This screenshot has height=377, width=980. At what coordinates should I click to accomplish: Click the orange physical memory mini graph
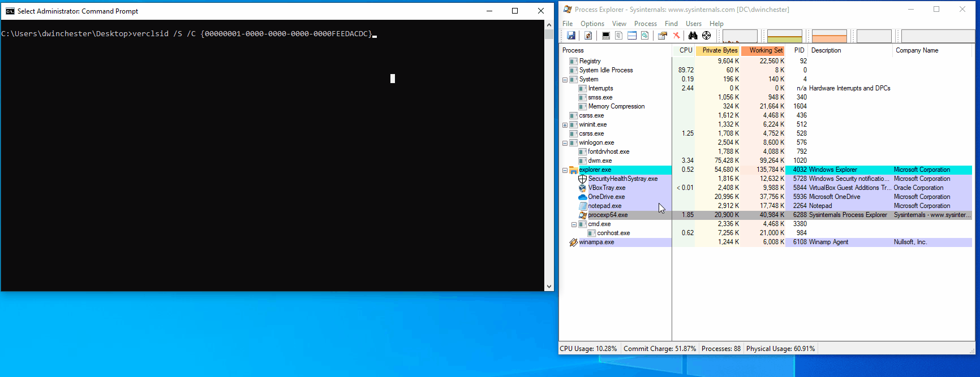pos(829,36)
